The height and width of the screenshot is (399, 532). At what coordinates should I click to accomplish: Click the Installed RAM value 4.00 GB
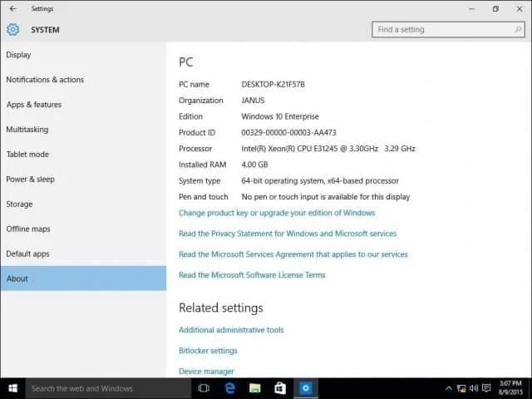click(254, 165)
